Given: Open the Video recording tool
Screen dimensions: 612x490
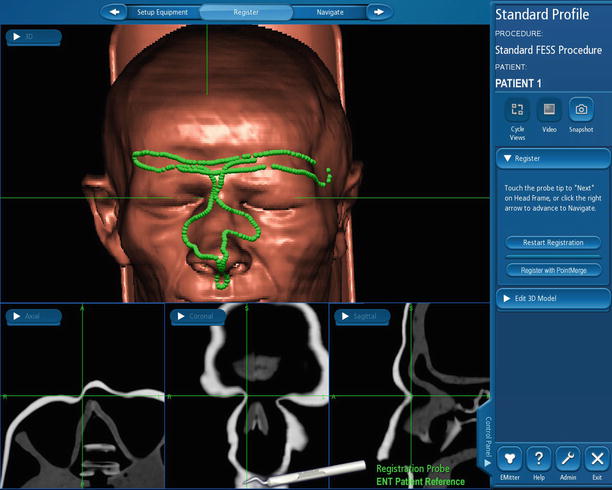Looking at the screenshot, I should click(x=548, y=111).
